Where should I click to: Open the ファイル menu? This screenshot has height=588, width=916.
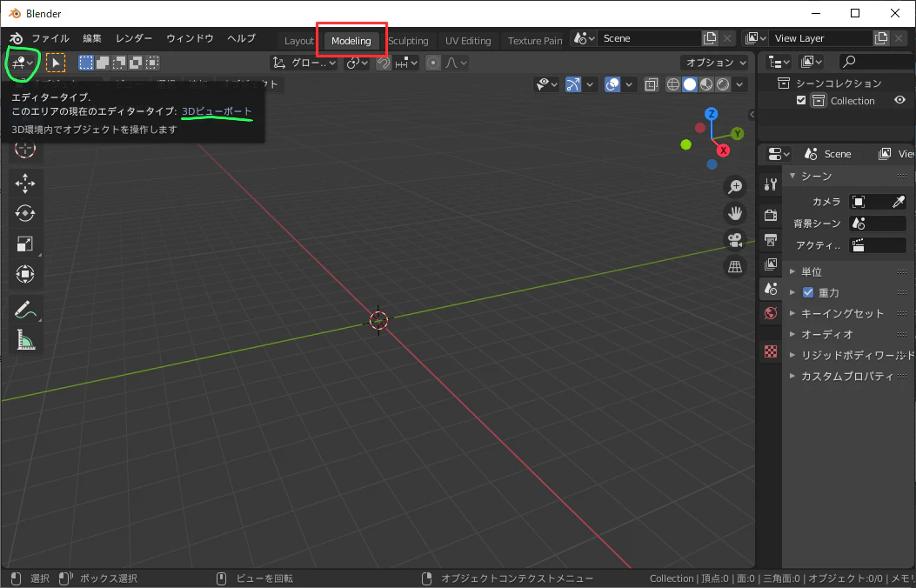coord(50,38)
